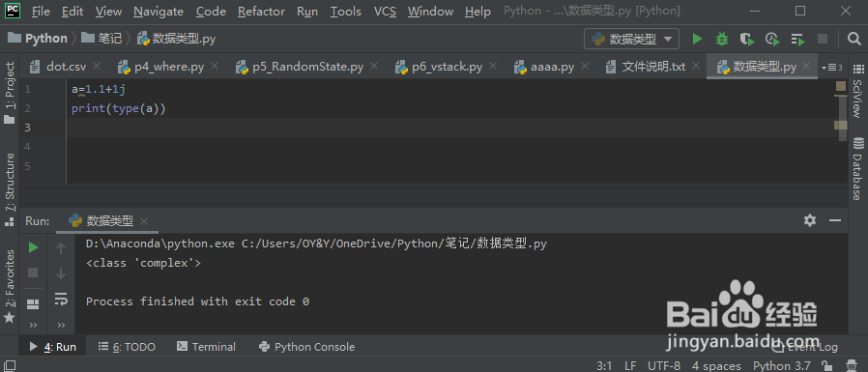Open the Window menu

431,11
